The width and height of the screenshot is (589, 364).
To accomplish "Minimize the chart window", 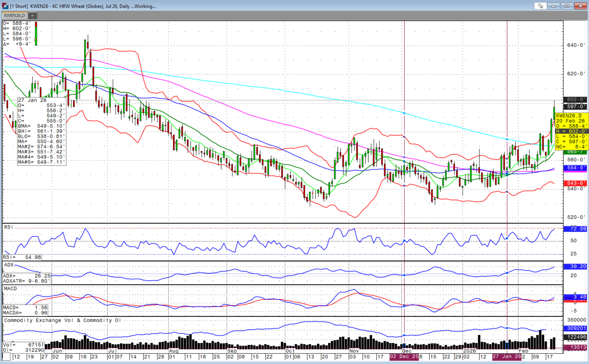I will [x=553, y=6].
